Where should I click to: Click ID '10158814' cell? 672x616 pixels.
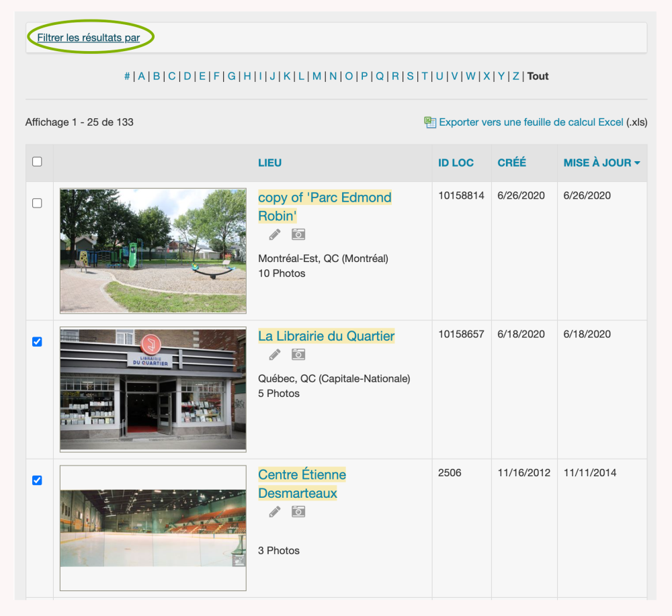461,195
